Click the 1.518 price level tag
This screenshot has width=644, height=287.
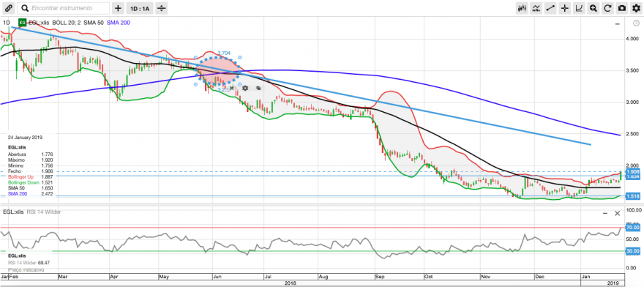[633, 196]
